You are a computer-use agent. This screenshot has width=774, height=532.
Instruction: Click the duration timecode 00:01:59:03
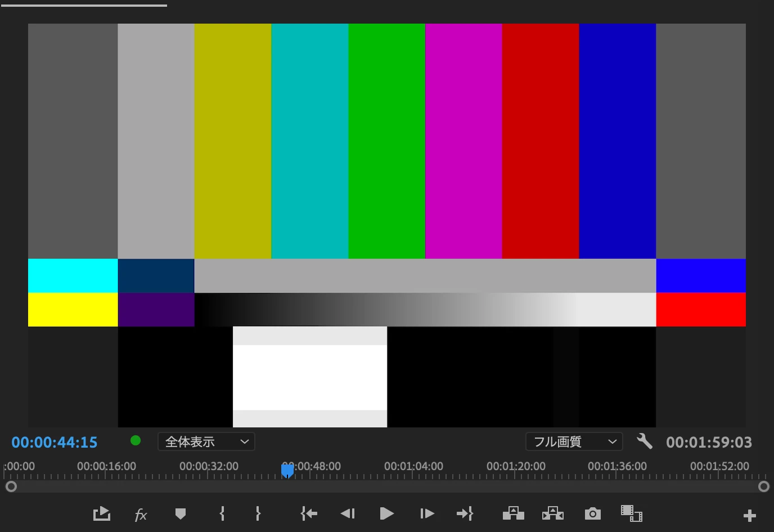coord(709,443)
